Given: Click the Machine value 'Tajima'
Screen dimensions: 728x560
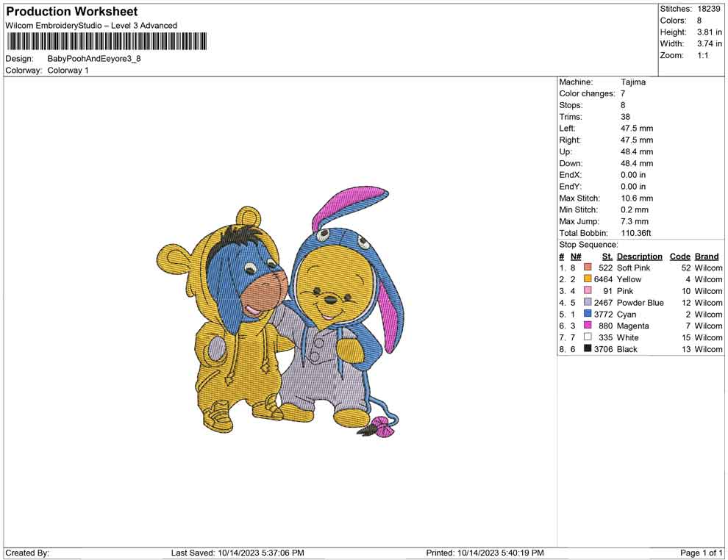Looking at the screenshot, I should (x=633, y=82).
